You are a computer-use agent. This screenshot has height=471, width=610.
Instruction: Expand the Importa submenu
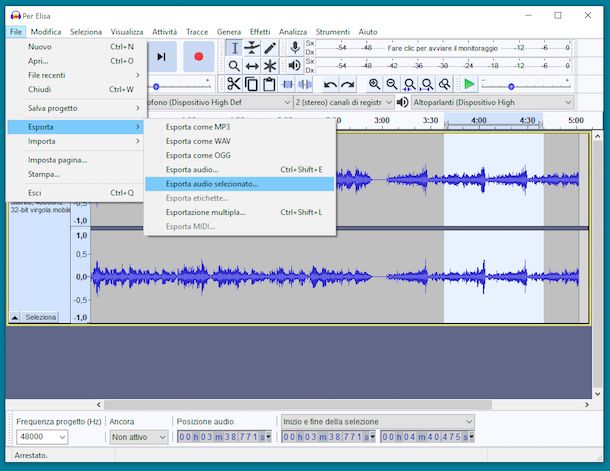[77, 141]
